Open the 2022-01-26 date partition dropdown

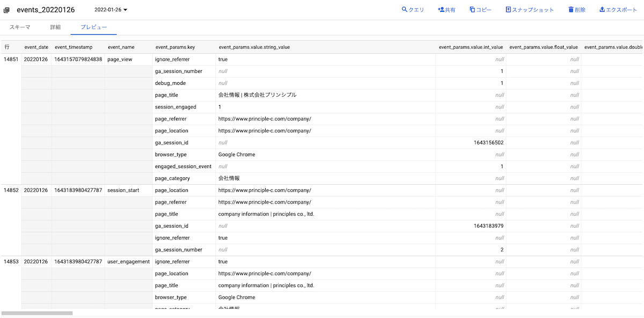coord(111,10)
